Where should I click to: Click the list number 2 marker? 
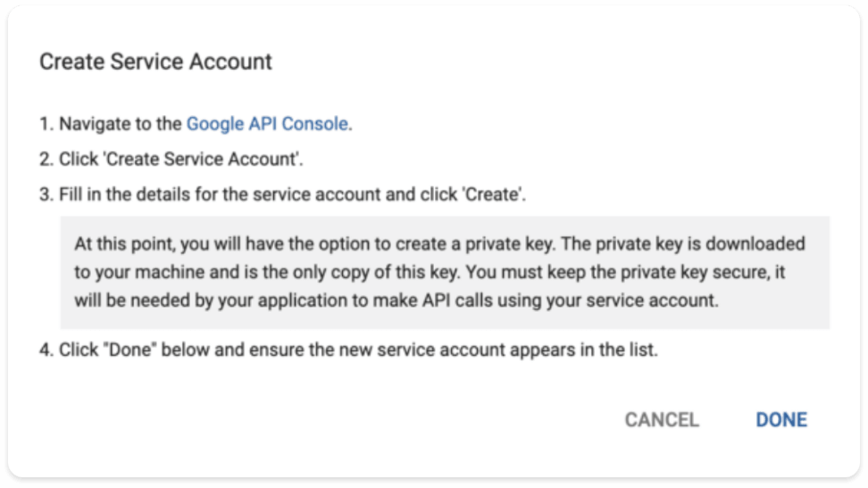click(x=46, y=159)
